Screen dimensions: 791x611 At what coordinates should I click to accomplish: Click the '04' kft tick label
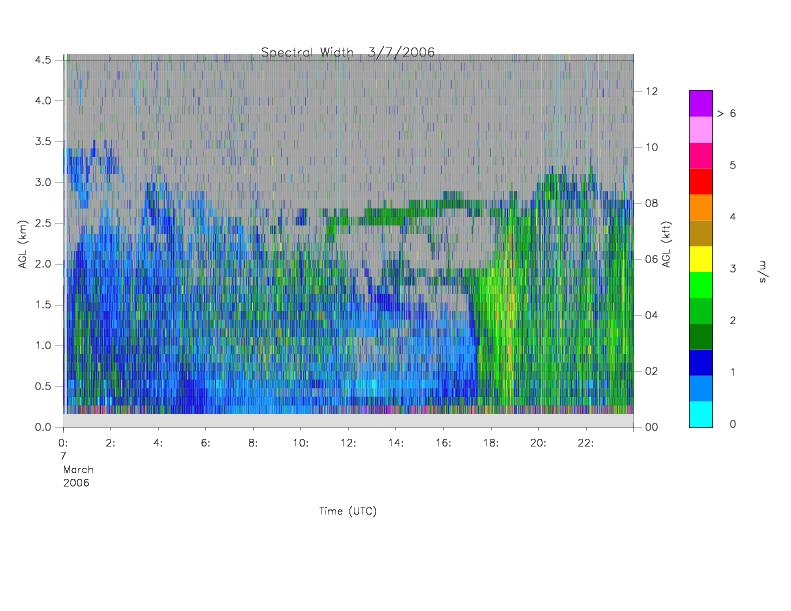(x=652, y=315)
